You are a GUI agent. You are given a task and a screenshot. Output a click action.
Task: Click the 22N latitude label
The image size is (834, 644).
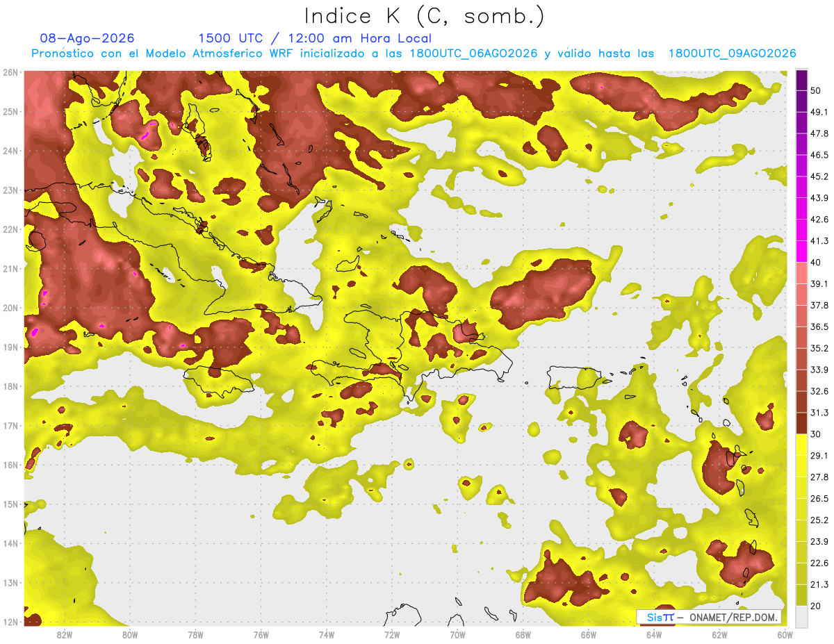pos(10,229)
